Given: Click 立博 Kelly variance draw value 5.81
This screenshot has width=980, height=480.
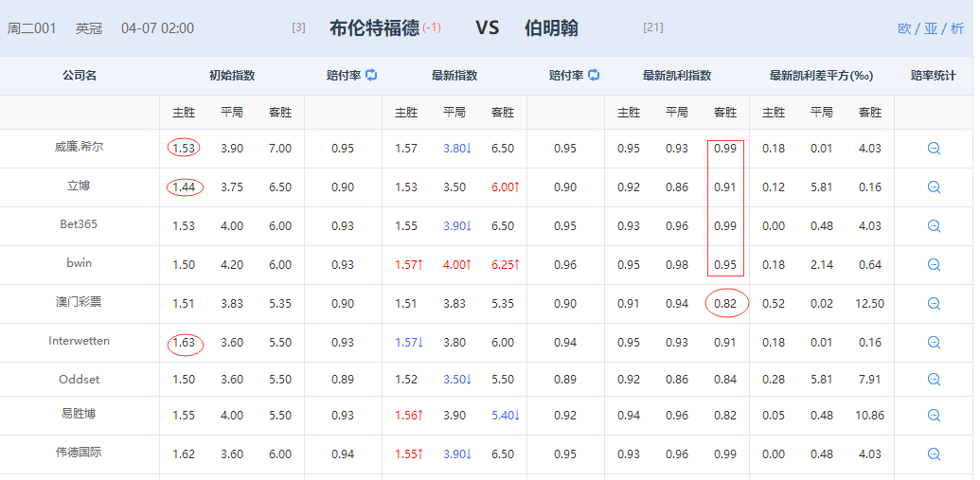Looking at the screenshot, I should click(821, 187).
